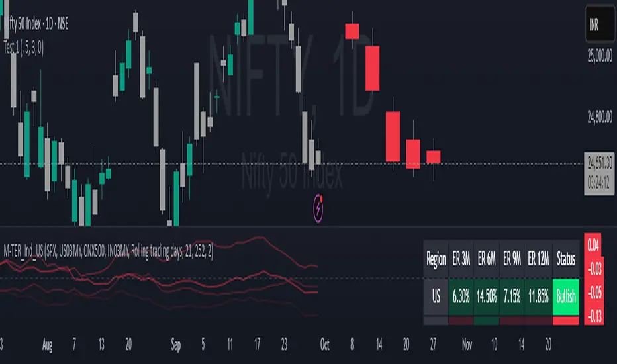Open the INR currency selector
This screenshot has height=364, width=617.
pyautogui.click(x=600, y=24)
